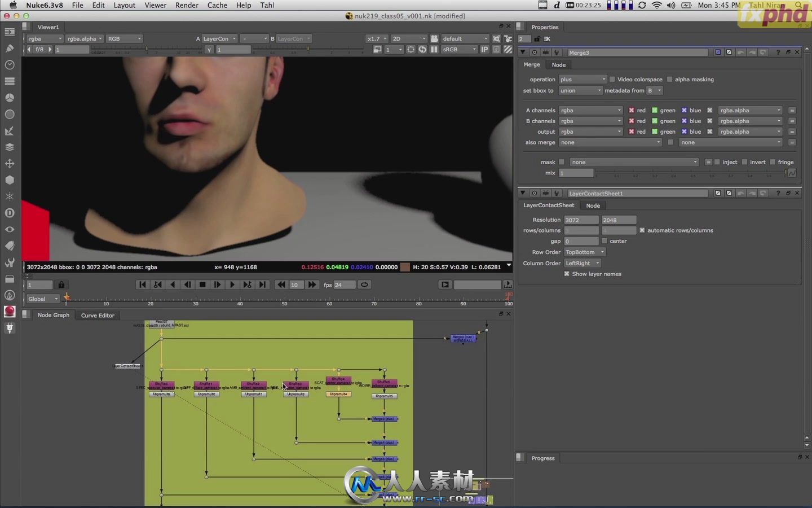Toggle blue checkbox for output
The width and height of the screenshot is (812, 508).
click(684, 132)
